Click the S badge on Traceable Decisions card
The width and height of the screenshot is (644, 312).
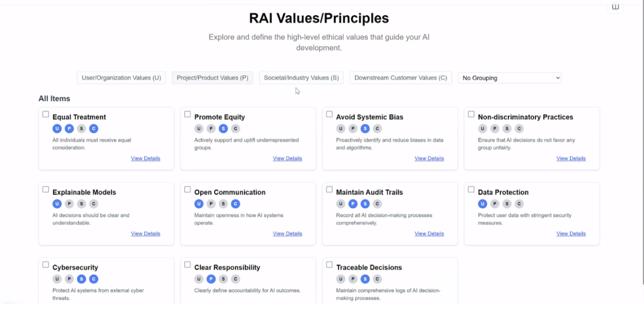coord(365,279)
